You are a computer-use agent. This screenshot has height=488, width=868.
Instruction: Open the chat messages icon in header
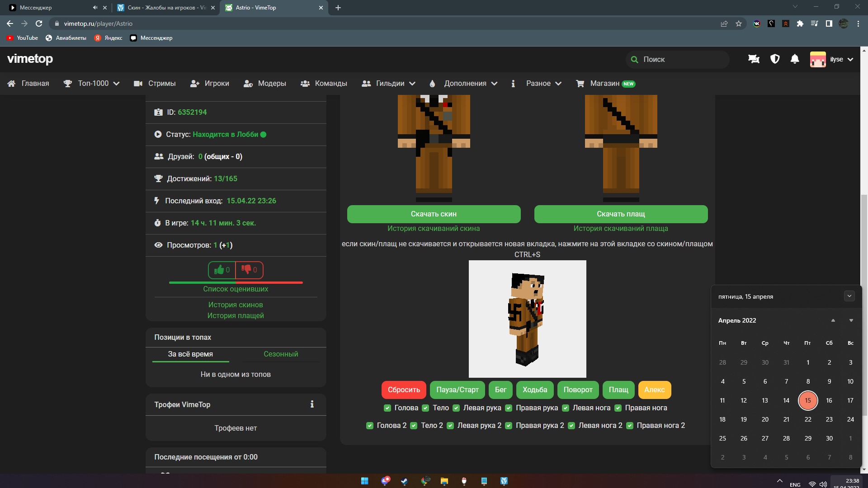point(754,59)
